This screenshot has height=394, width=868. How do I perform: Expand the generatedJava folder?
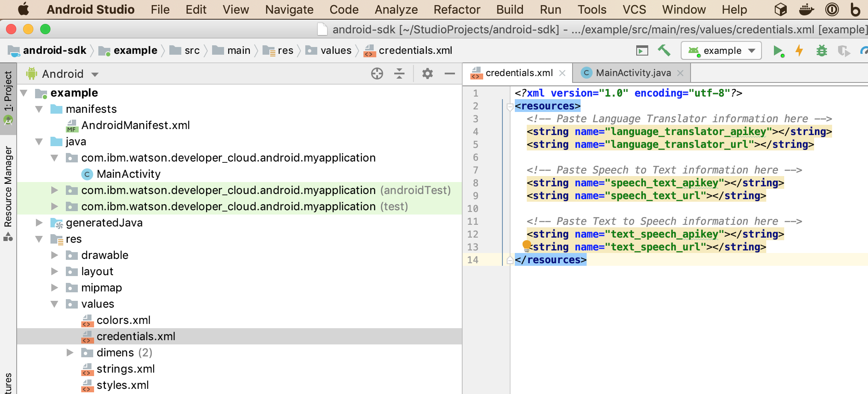click(39, 223)
